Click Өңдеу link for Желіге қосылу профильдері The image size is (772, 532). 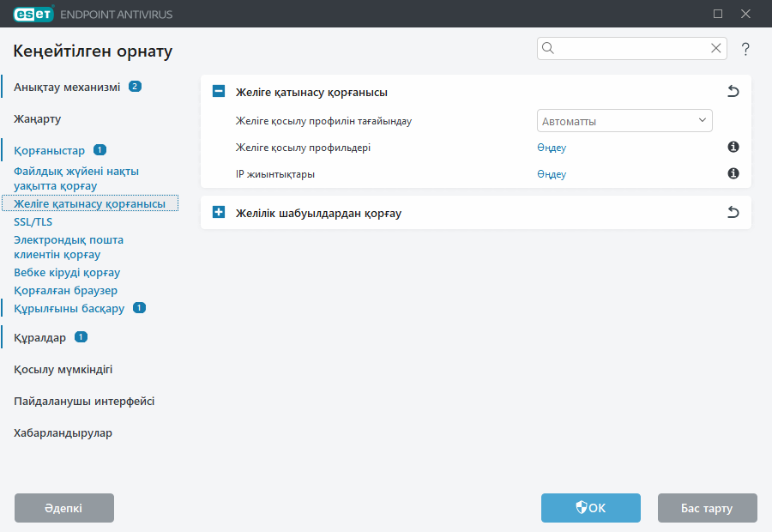tap(552, 148)
